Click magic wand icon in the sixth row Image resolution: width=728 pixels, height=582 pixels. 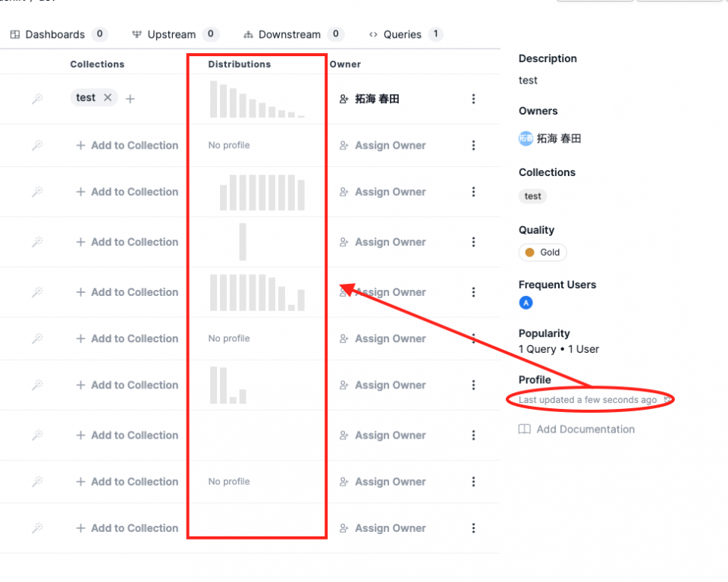pyautogui.click(x=37, y=338)
